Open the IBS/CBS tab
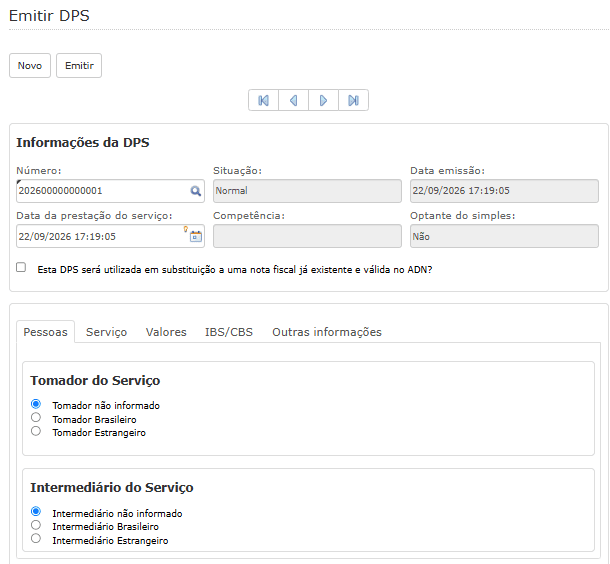610x564 pixels. (229, 332)
